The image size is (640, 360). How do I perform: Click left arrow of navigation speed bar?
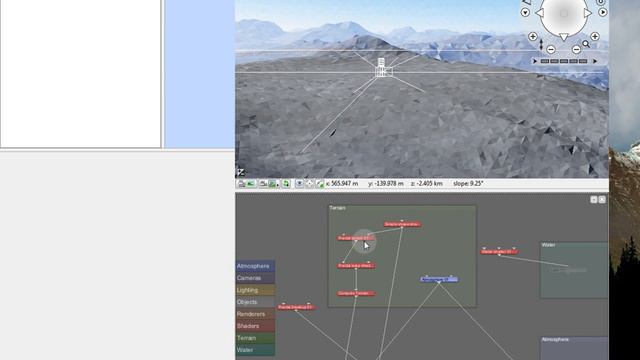coord(535,61)
